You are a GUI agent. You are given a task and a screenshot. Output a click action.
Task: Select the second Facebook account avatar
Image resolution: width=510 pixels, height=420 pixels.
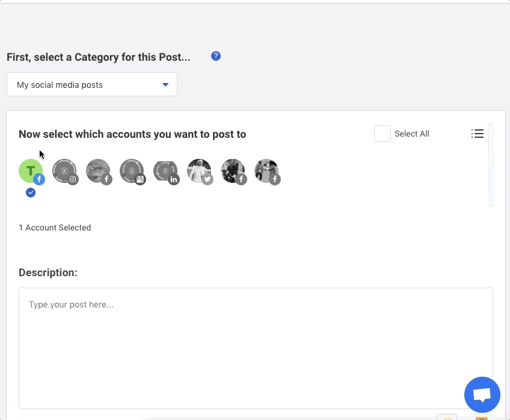(99, 171)
